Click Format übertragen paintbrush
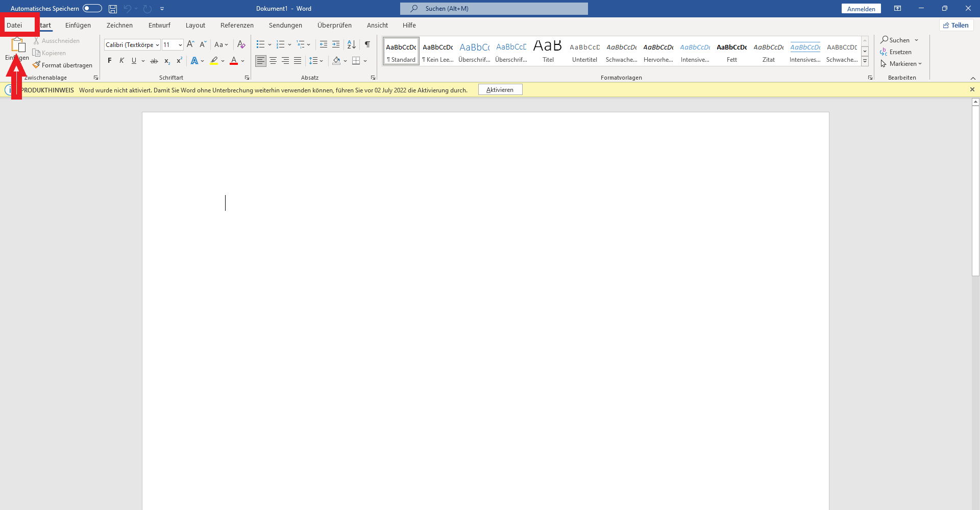980x510 pixels. click(x=62, y=65)
